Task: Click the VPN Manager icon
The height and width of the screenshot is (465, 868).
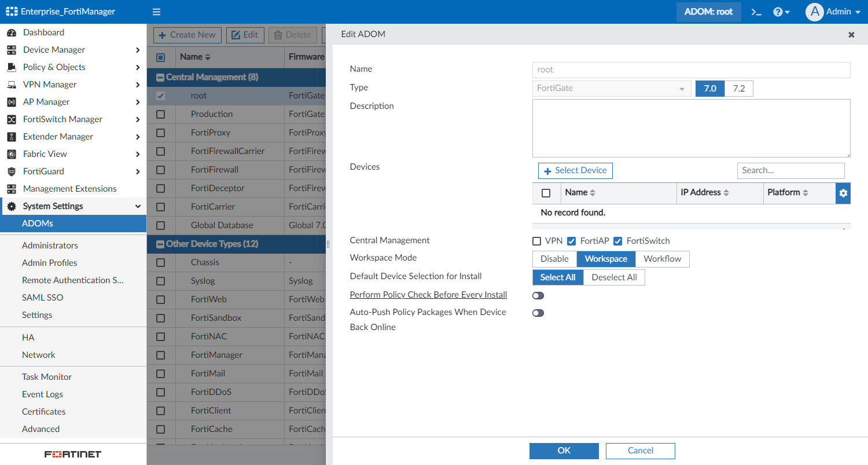Action: tap(11, 85)
